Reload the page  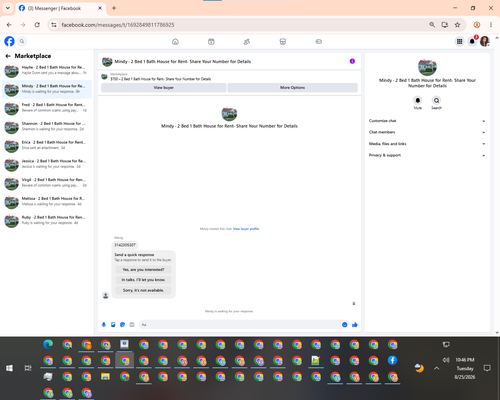click(37, 25)
